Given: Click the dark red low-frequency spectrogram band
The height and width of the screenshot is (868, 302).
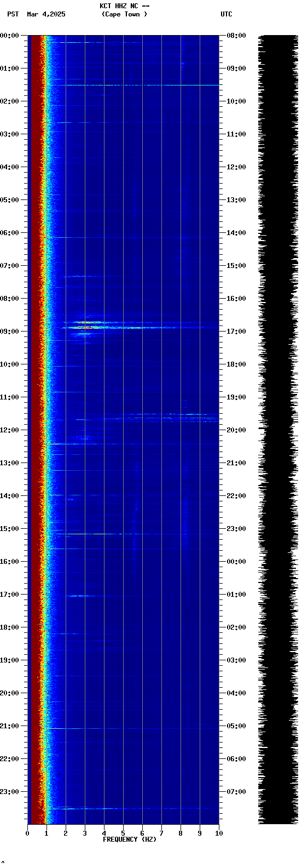Looking at the screenshot, I should click(x=36, y=430).
